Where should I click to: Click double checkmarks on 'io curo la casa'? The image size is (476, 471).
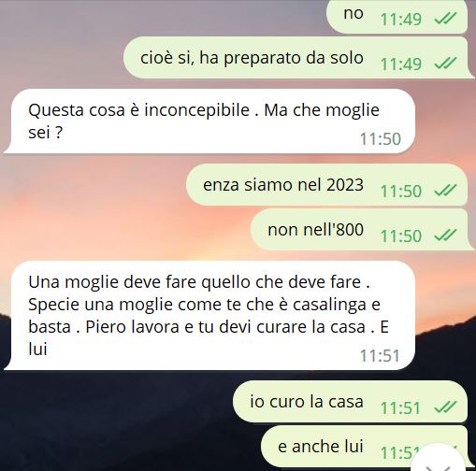click(445, 407)
